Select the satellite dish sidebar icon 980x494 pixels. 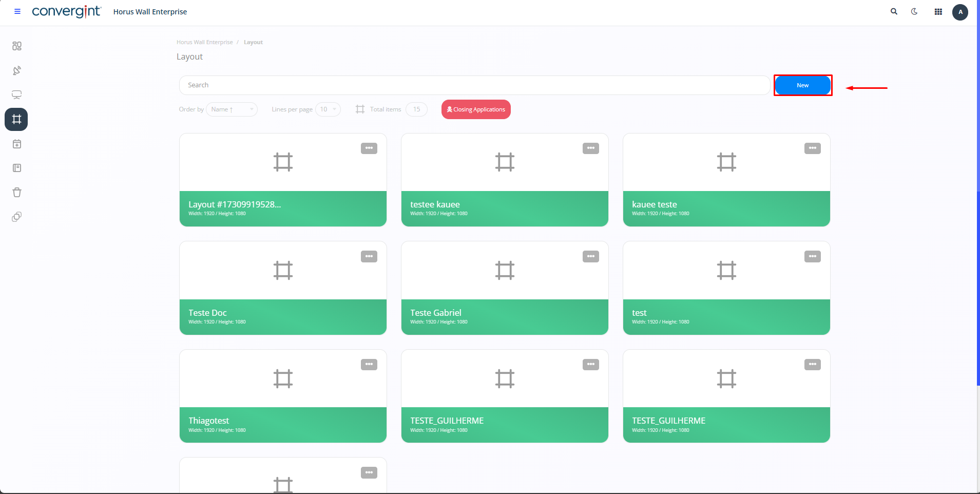click(17, 70)
